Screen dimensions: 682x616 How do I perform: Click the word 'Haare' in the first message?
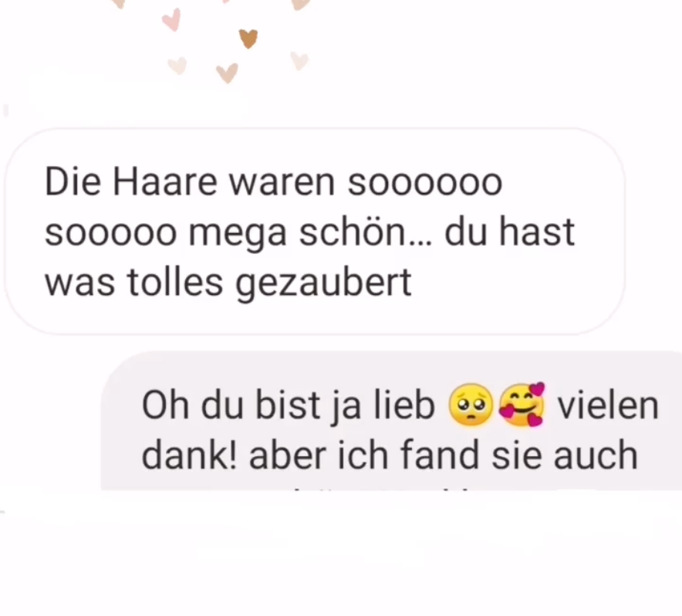pos(164,182)
